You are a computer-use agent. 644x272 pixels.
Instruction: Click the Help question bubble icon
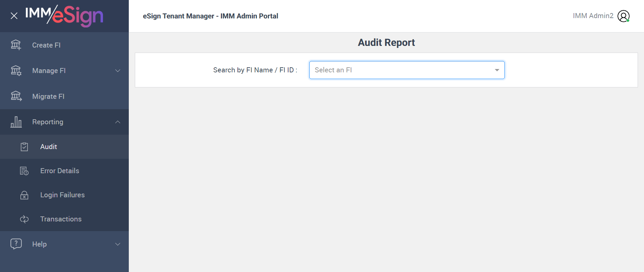[x=16, y=244]
